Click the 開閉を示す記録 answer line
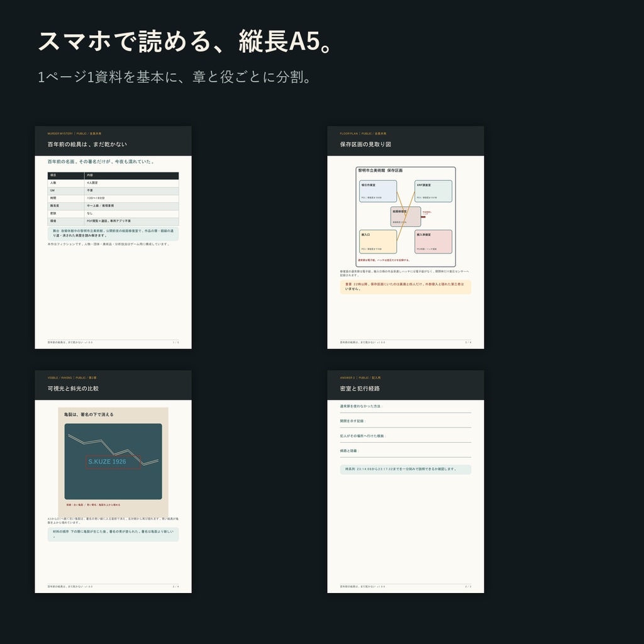Screen dimensions: 644x644 (406, 422)
